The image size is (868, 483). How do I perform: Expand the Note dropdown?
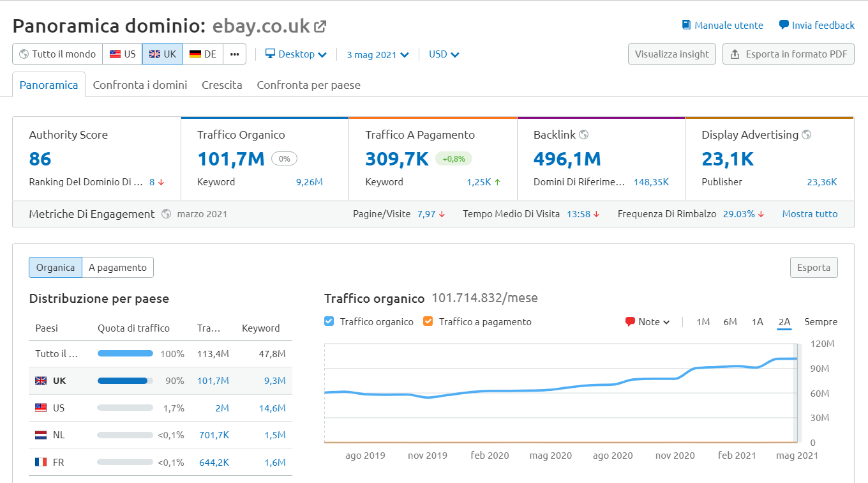[x=648, y=322]
